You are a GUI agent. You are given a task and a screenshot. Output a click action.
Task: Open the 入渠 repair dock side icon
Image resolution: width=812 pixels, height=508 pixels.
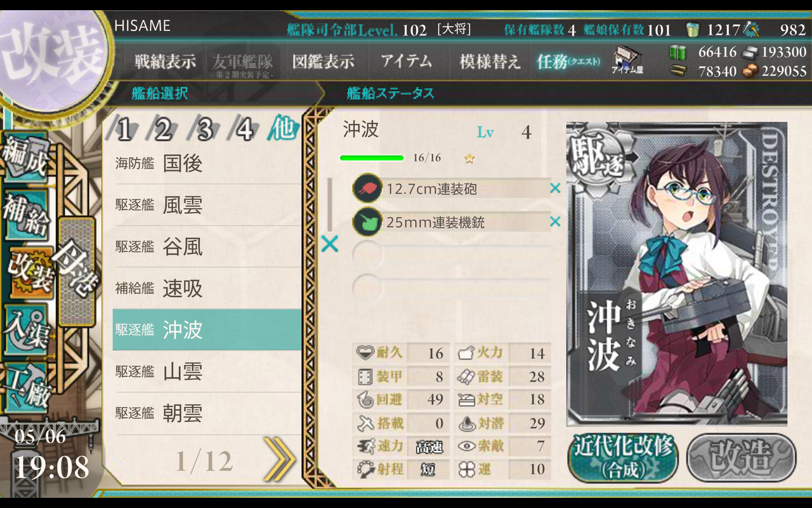click(25, 330)
